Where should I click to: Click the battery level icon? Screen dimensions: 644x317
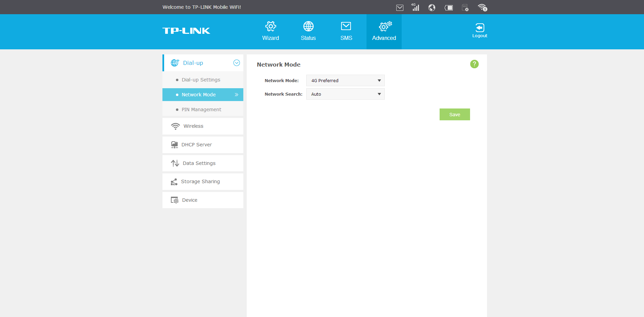pyautogui.click(x=449, y=7)
